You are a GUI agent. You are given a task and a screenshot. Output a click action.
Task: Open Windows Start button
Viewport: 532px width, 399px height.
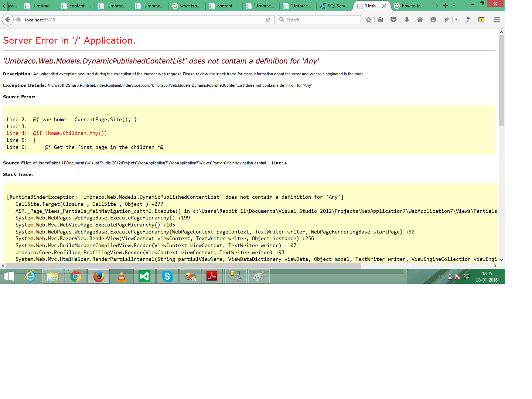click(x=9, y=276)
